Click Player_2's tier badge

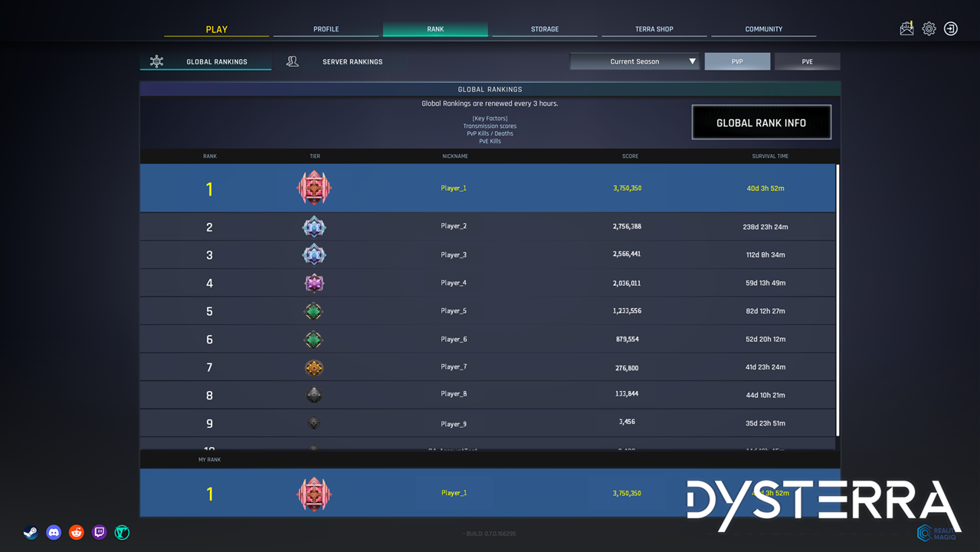click(314, 226)
